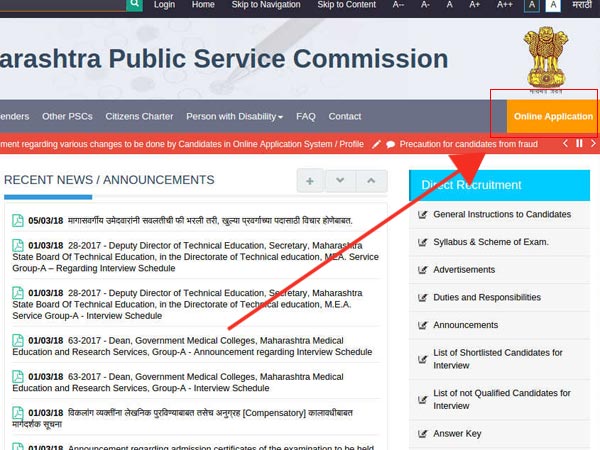Click Skip to Content link
This screenshot has height=450, width=600.
pyautogui.click(x=346, y=5)
